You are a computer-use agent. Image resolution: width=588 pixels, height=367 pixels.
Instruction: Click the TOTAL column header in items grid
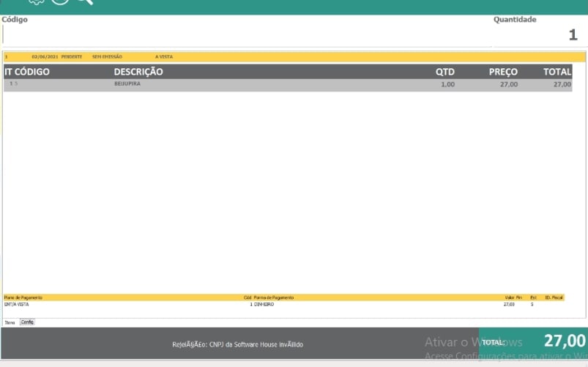tap(557, 72)
